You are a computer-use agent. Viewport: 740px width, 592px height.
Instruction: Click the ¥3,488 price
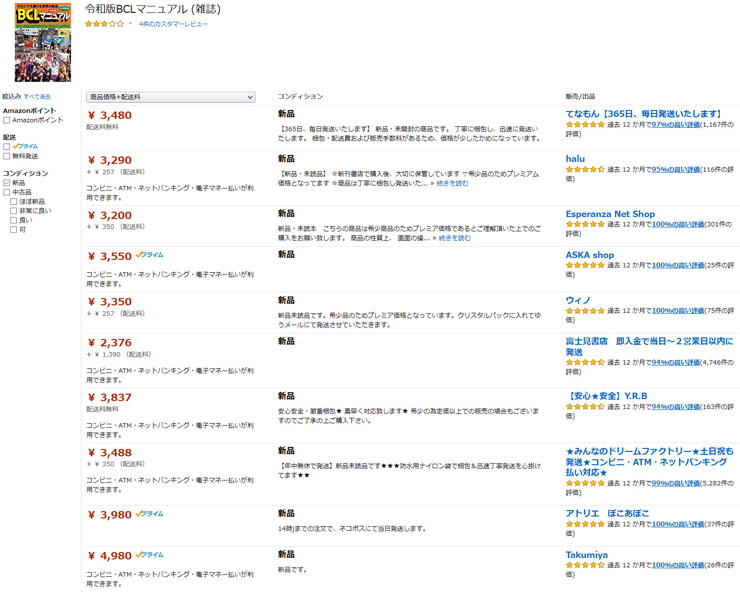[109, 452]
